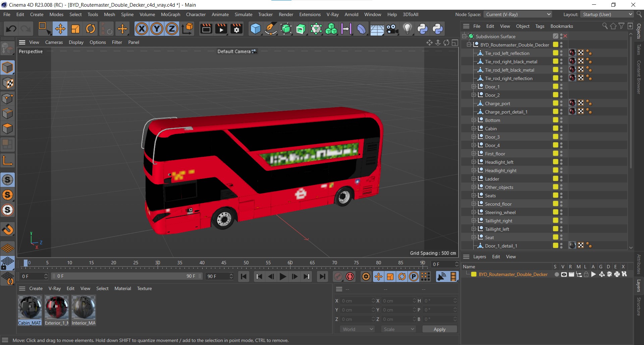The width and height of the screenshot is (644, 345).
Task: Click frame 45 on timeline ruler
Action: 224,263
